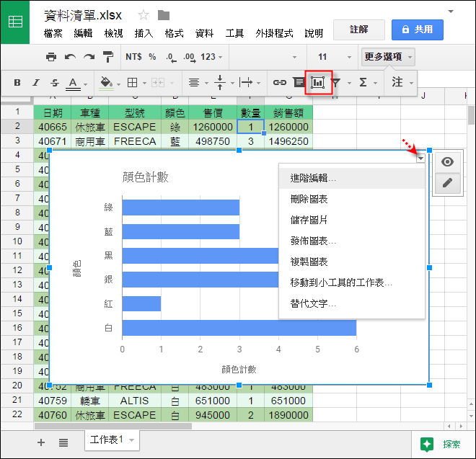Click the filter icon
This screenshot has width=476, height=459.
pyautogui.click(x=336, y=83)
